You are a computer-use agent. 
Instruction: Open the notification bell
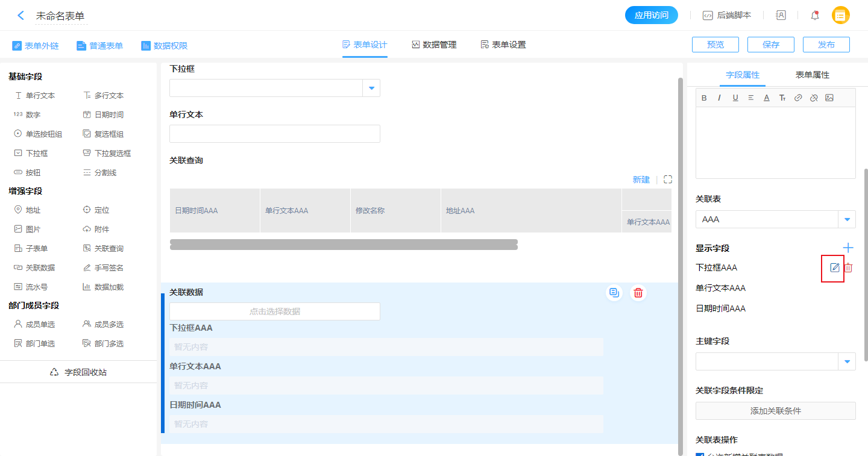point(815,16)
